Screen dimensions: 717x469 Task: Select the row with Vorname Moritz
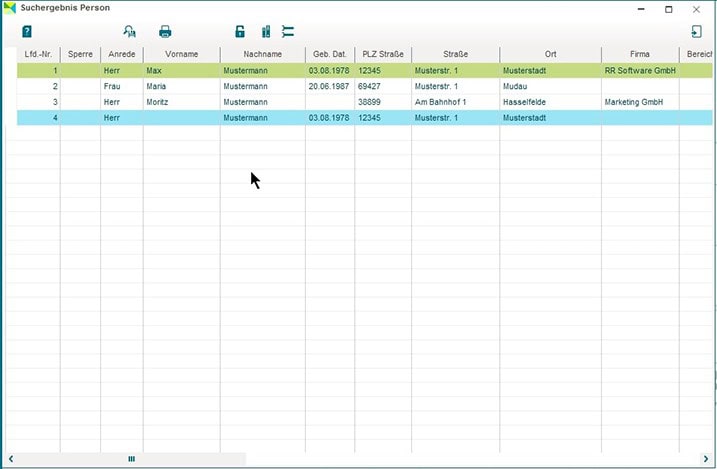coord(364,102)
